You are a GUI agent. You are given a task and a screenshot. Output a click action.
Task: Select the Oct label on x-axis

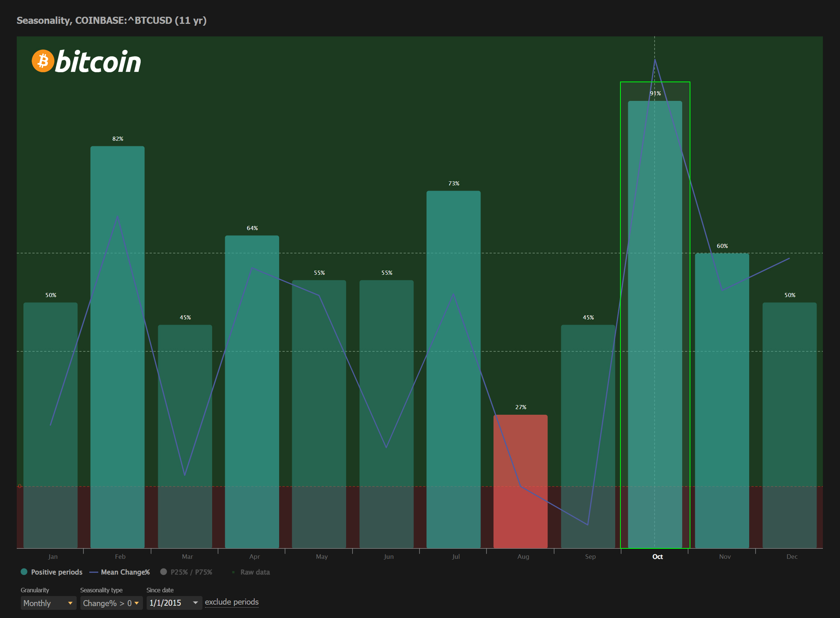coord(657,557)
